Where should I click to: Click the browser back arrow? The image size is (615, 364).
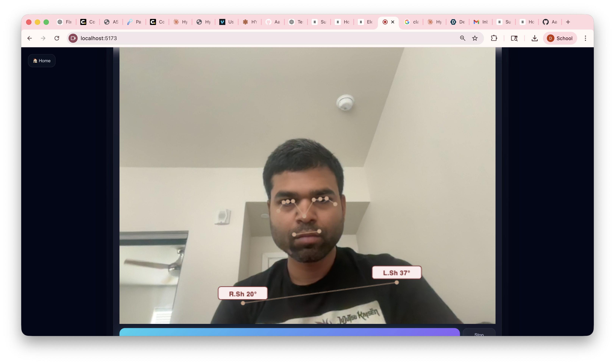point(30,38)
